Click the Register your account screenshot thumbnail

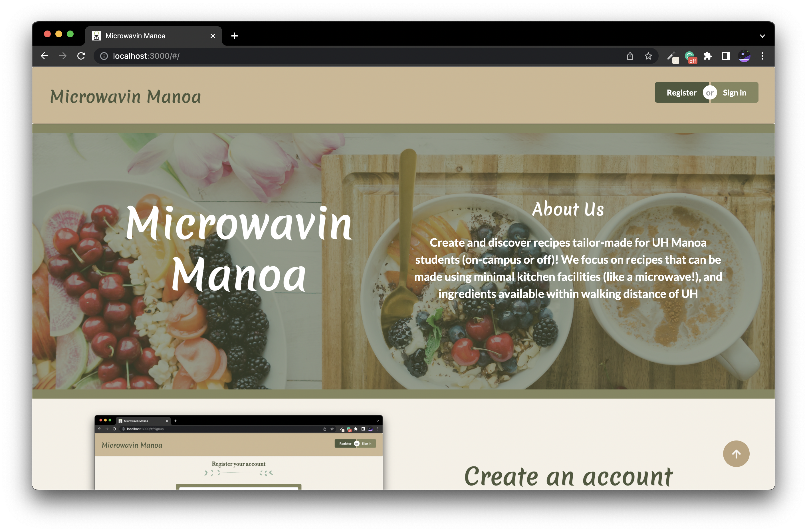[238, 463]
